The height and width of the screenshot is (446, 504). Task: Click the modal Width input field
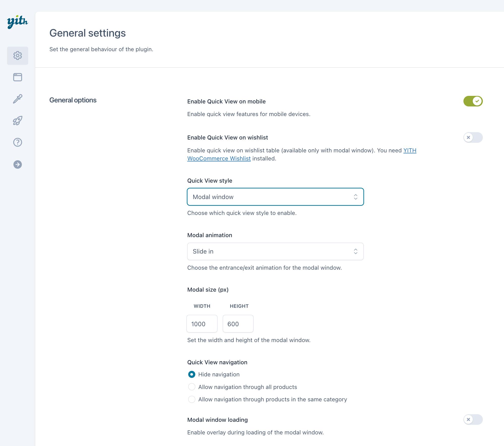(202, 324)
